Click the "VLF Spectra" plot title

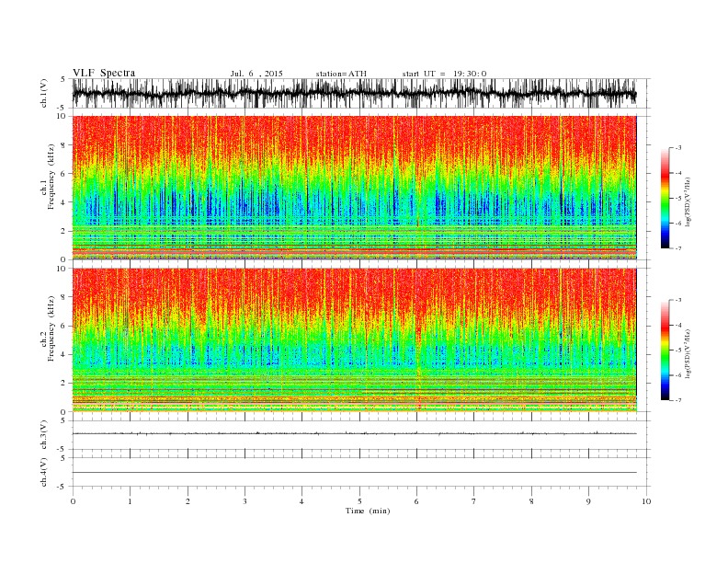104,73
